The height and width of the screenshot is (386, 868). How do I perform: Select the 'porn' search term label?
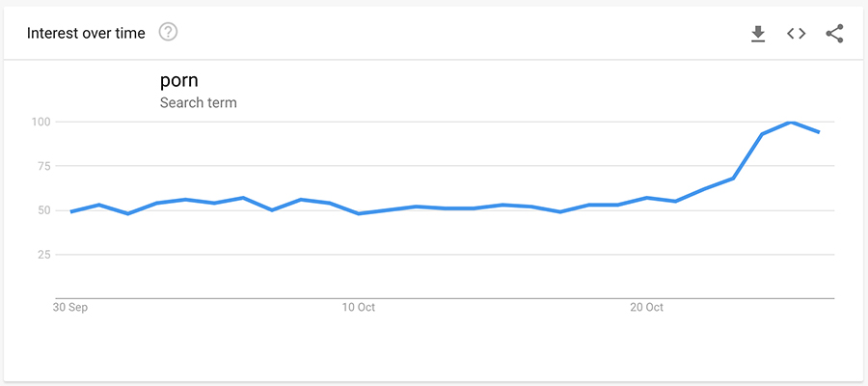[178, 81]
